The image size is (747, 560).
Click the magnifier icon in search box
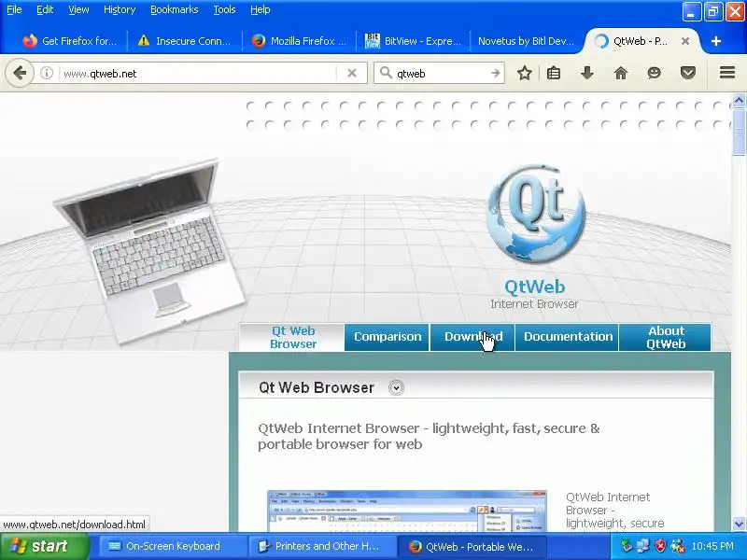(386, 74)
